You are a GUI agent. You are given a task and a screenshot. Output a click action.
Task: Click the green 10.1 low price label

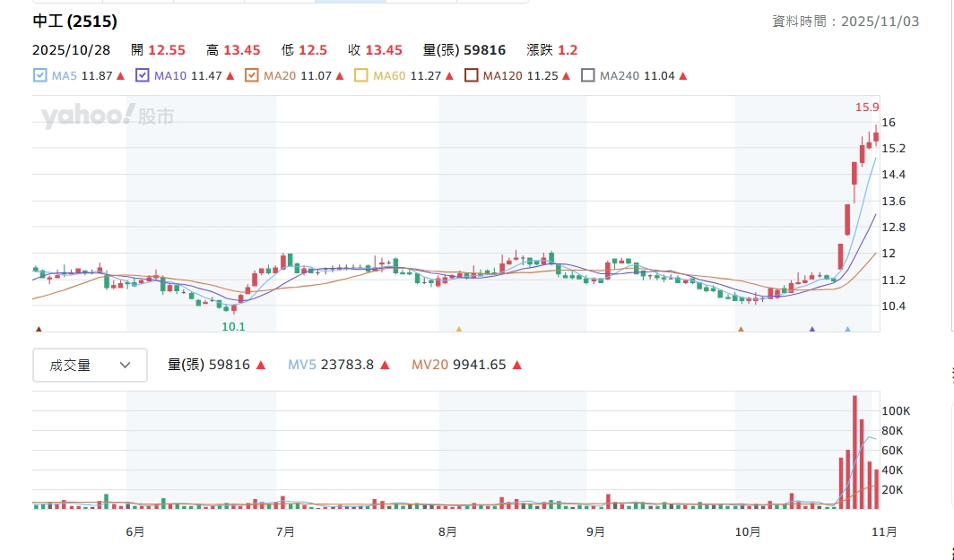click(233, 327)
